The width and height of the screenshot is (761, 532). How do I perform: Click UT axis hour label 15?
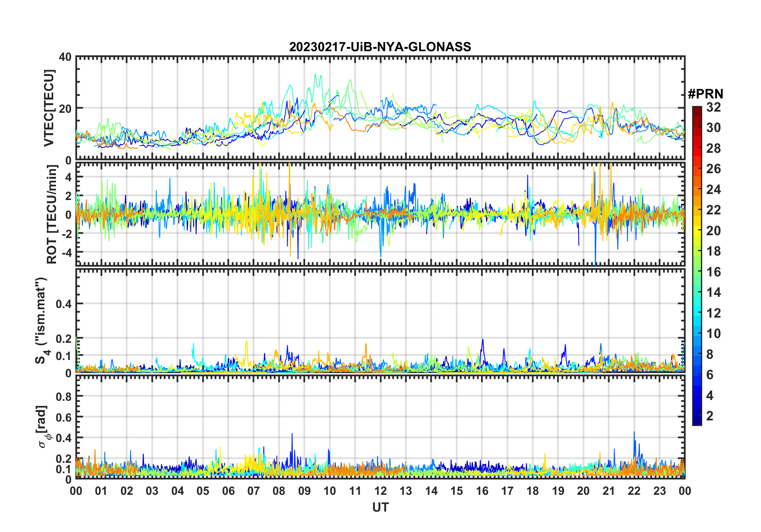(x=457, y=491)
